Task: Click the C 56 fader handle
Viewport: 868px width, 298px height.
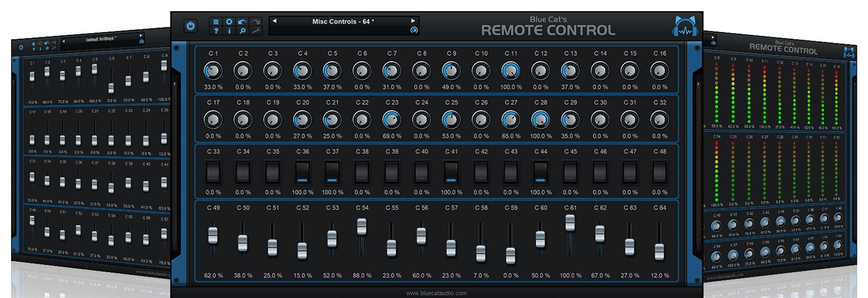Action: [x=421, y=236]
